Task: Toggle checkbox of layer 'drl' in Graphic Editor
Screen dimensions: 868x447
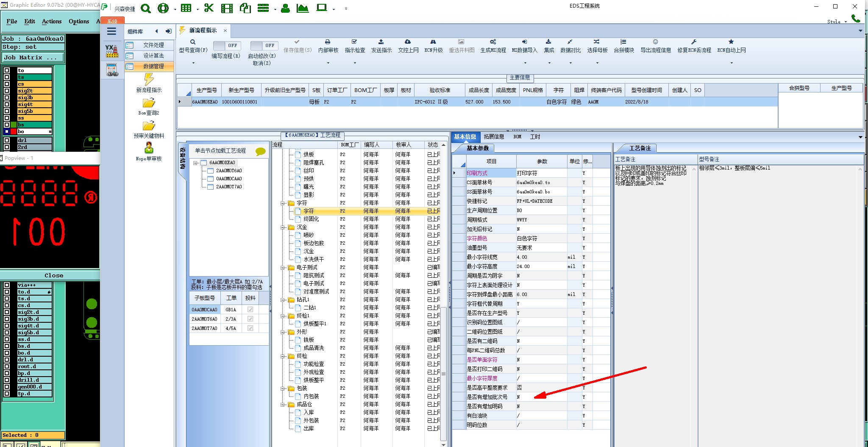Action: coord(7,140)
